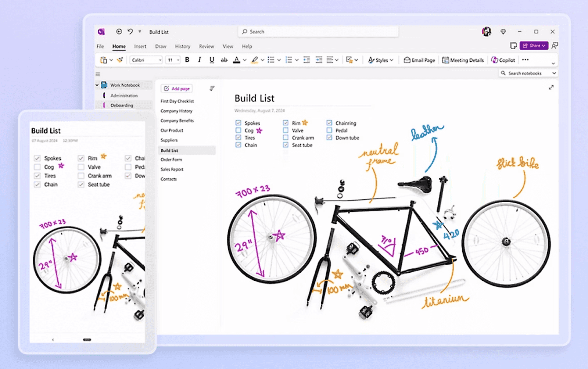Image resolution: width=588 pixels, height=369 pixels.
Task: Click the Format Painter icon
Action: pyautogui.click(x=120, y=60)
